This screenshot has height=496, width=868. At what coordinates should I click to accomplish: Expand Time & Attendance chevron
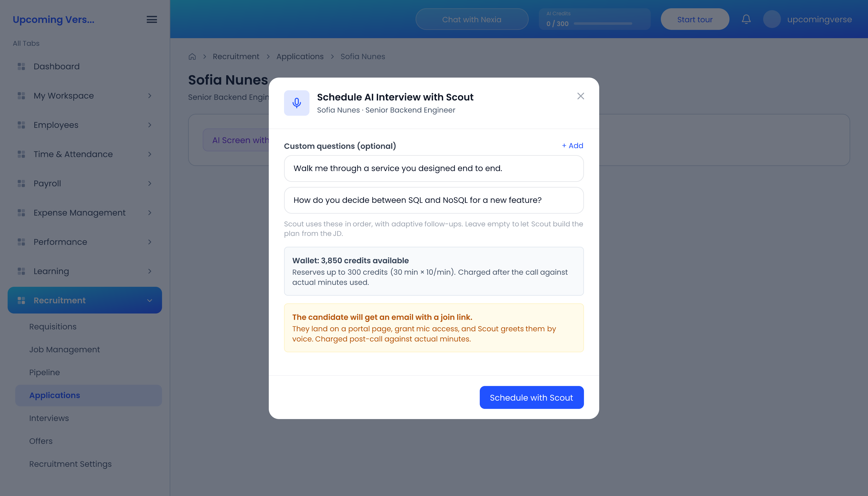[x=149, y=154]
